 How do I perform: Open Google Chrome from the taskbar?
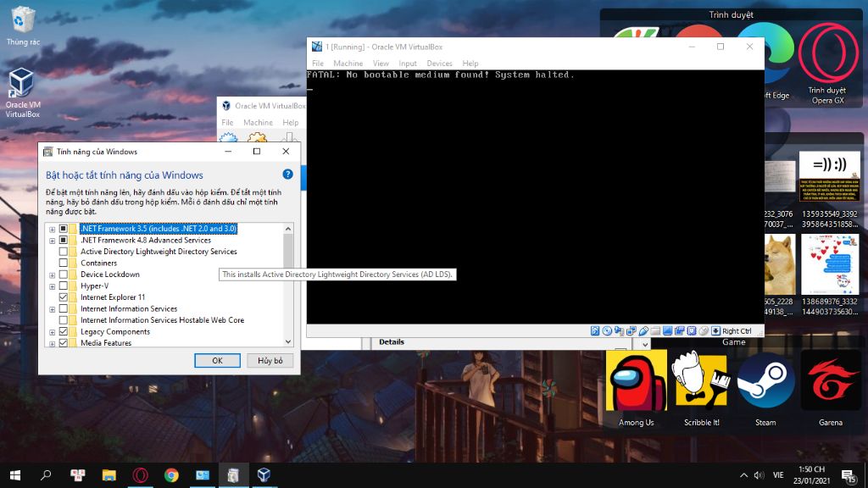pos(171,475)
